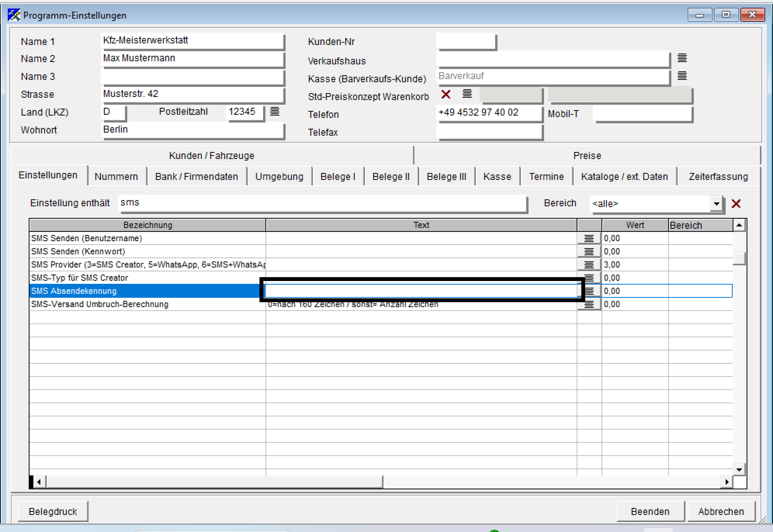
Task: Open the Bank / Firmendaten tab
Action: pyautogui.click(x=197, y=176)
